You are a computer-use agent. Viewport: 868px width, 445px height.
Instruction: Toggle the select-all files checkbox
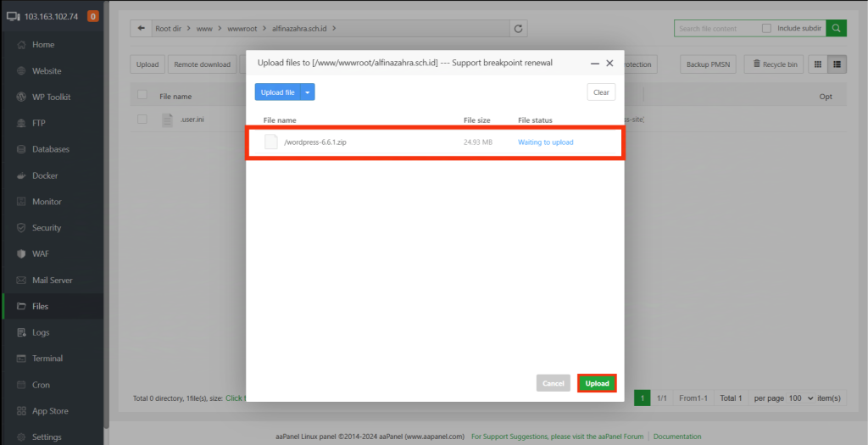coord(142,95)
